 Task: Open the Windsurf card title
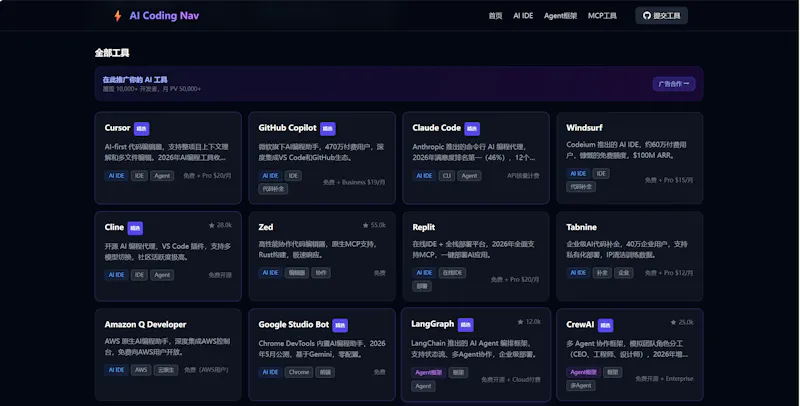click(x=584, y=128)
